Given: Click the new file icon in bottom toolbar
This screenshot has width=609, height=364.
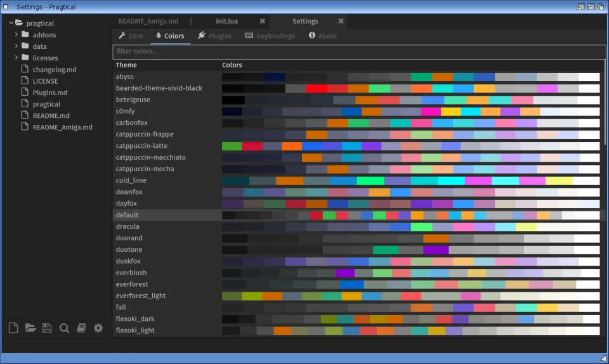Looking at the screenshot, I should (13, 328).
